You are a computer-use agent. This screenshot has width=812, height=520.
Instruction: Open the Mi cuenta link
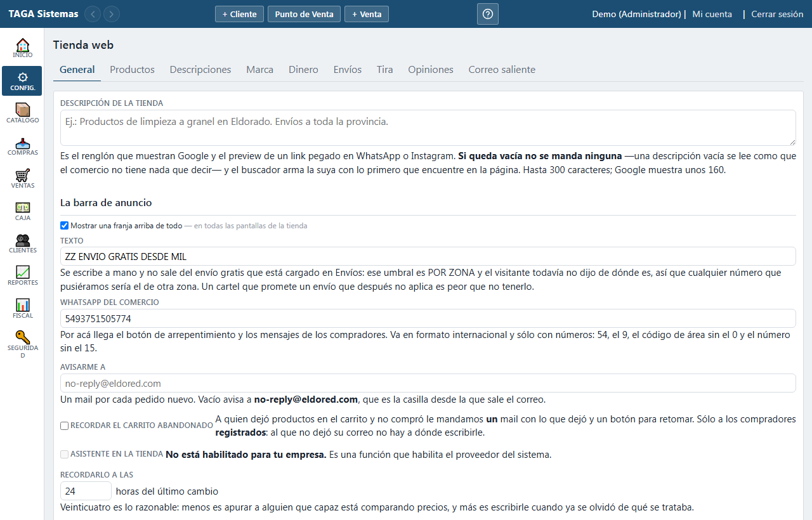click(712, 14)
